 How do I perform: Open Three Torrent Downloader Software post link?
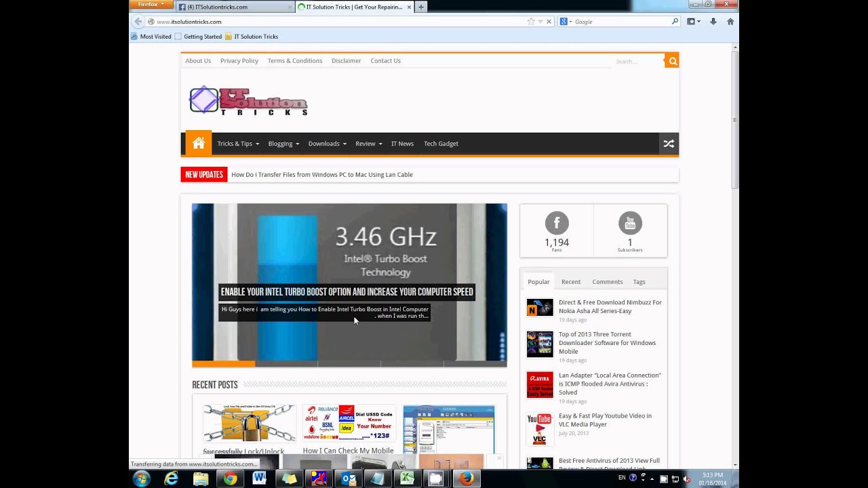click(607, 343)
